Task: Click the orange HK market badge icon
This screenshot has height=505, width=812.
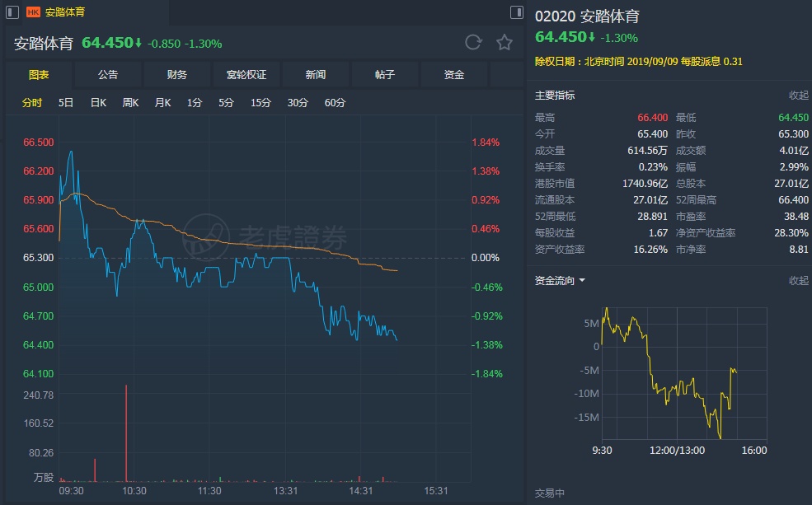Action: pos(33,12)
